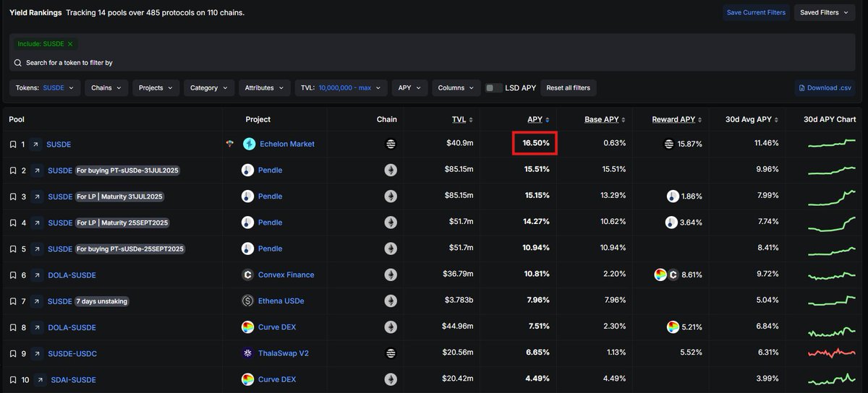Open external link arrow for SUSDE-USDC row

35,353
